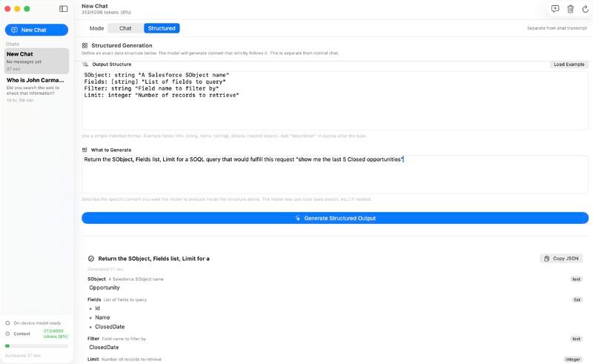This screenshot has height=364, width=593.
Task: Click the 'Mode' label
Action: tap(97, 28)
